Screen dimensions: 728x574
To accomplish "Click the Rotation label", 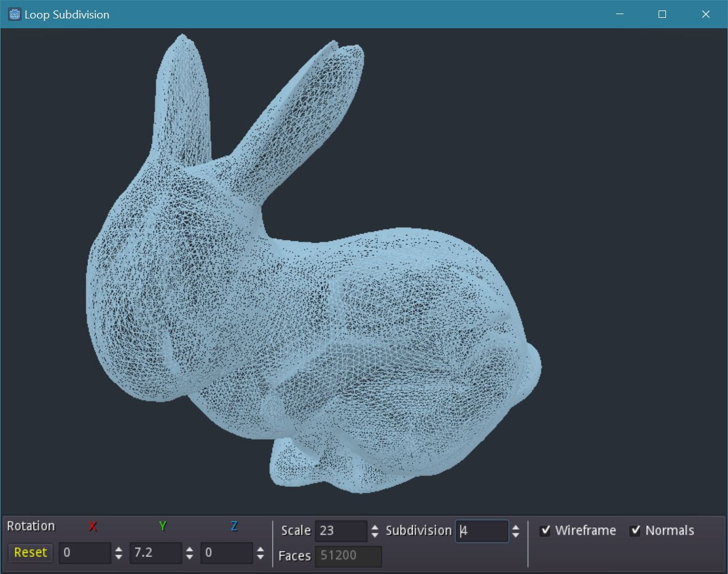I will [31, 526].
